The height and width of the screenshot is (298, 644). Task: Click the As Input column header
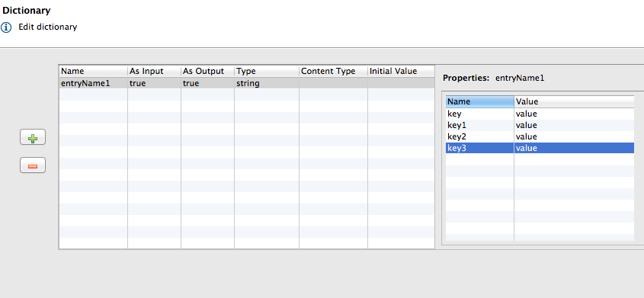[x=155, y=71]
